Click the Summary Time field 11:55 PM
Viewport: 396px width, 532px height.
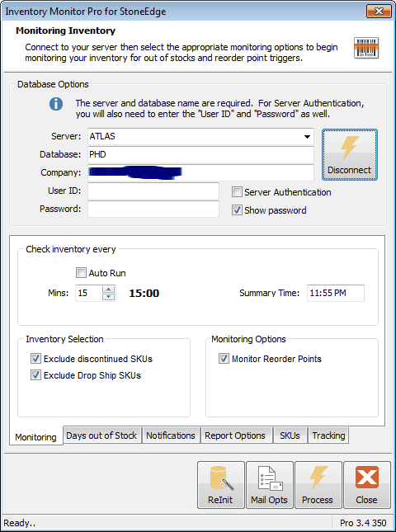(x=336, y=293)
